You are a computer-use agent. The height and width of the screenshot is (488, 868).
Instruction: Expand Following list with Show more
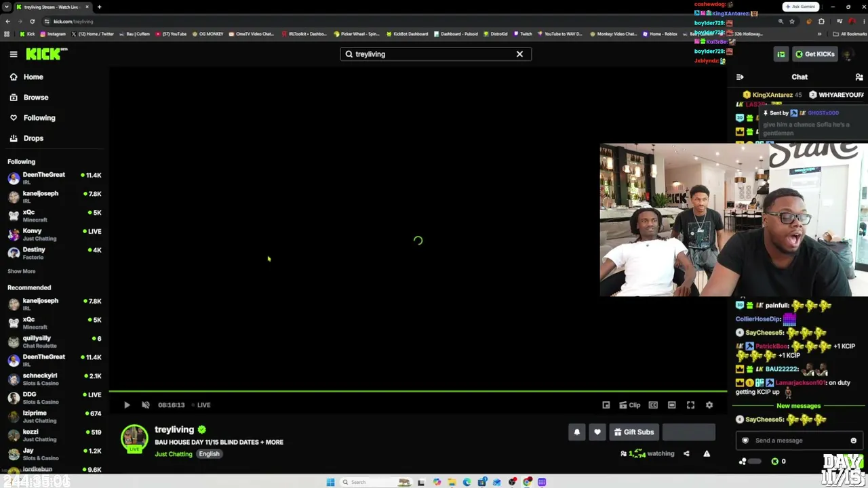22,271
